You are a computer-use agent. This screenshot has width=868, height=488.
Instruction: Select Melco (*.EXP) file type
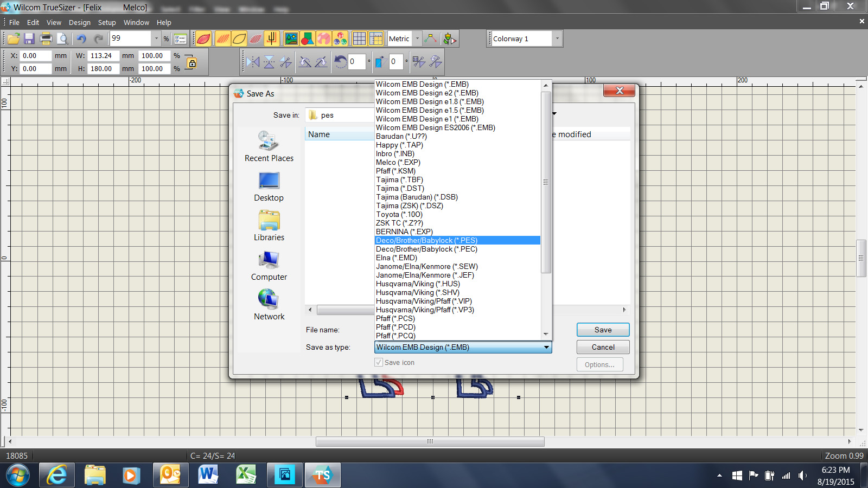pyautogui.click(x=457, y=162)
